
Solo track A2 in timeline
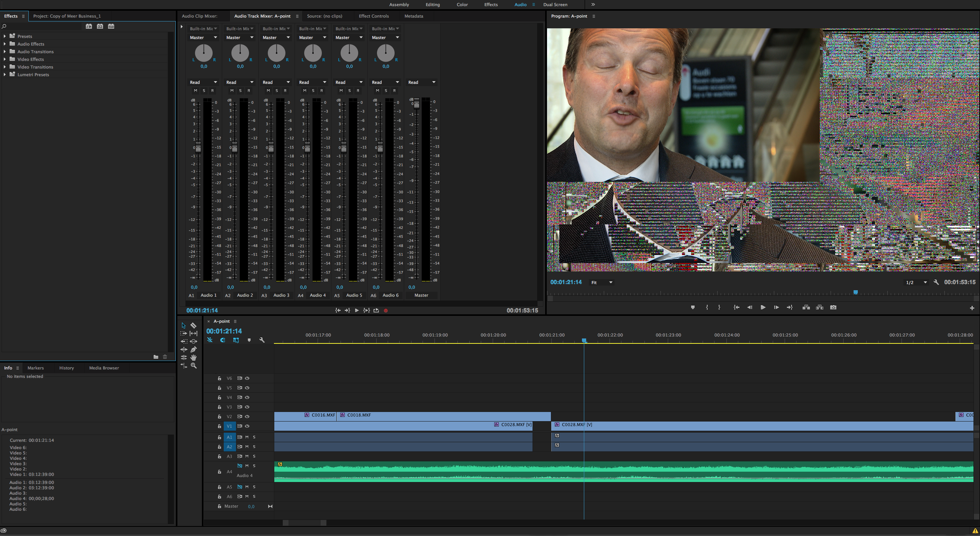(254, 447)
